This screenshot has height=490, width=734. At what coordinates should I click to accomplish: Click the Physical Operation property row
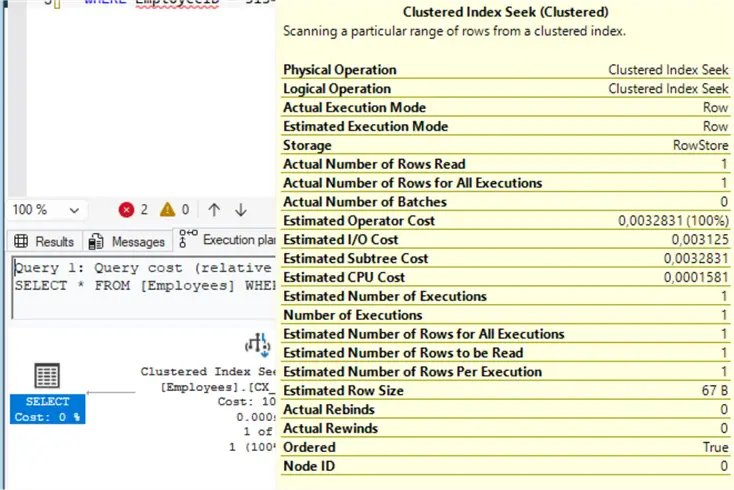pos(506,70)
